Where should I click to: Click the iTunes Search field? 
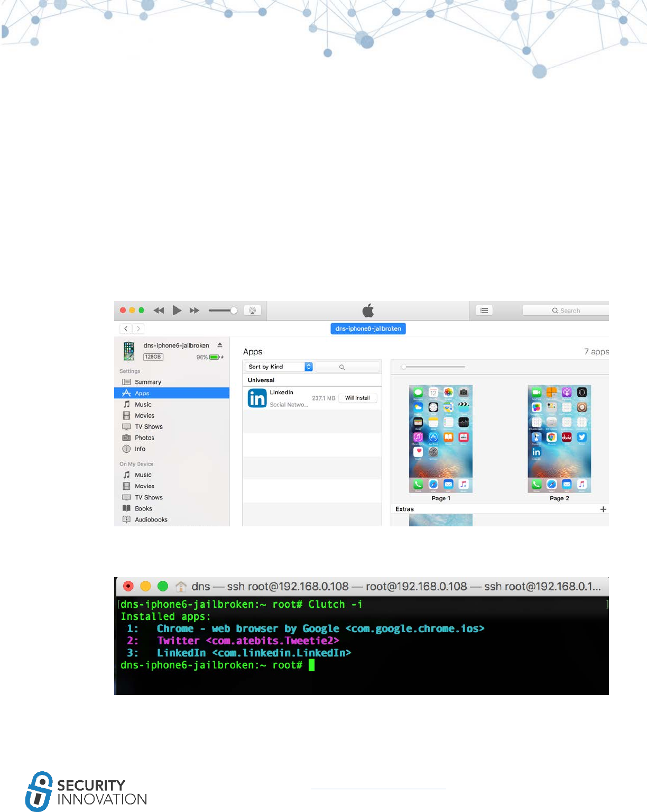tap(566, 311)
